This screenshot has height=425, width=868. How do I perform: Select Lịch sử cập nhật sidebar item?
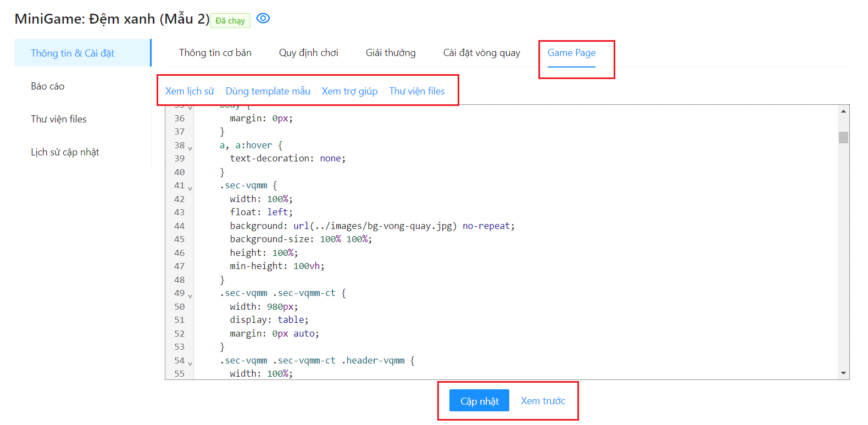[x=65, y=152]
